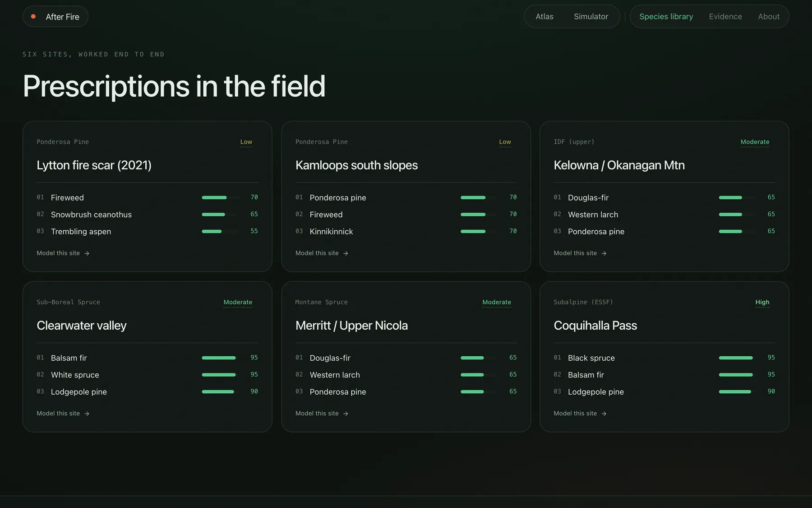This screenshot has width=812, height=508.
Task: Open the Atlas tab
Action: [x=544, y=17]
